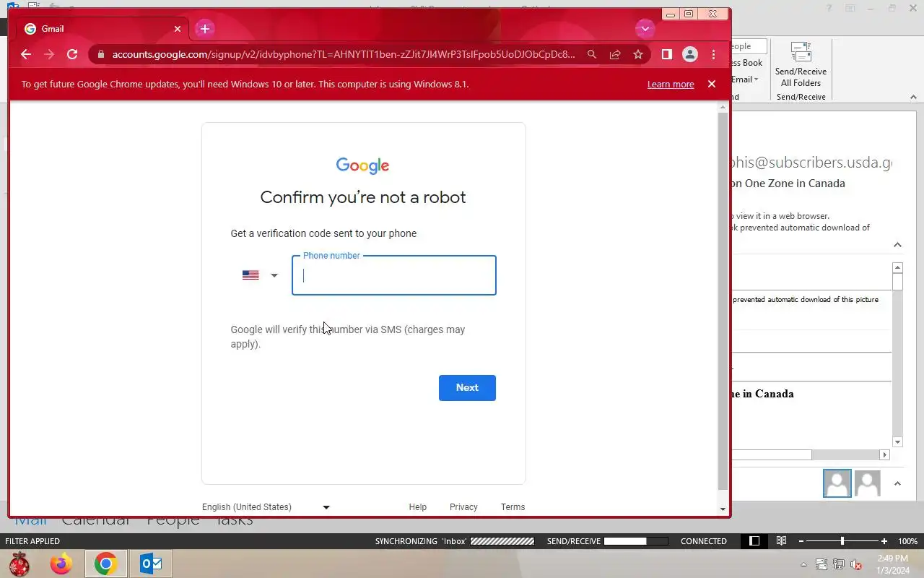Collapse the Outlook People pane
Image resolution: width=924 pixels, height=578 pixels.
[897, 483]
